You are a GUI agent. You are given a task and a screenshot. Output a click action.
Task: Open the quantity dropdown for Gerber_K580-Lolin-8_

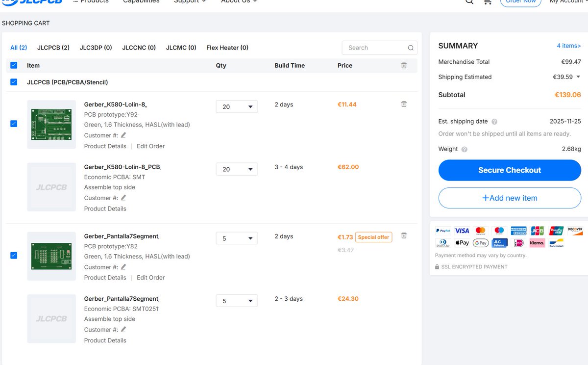237,106
